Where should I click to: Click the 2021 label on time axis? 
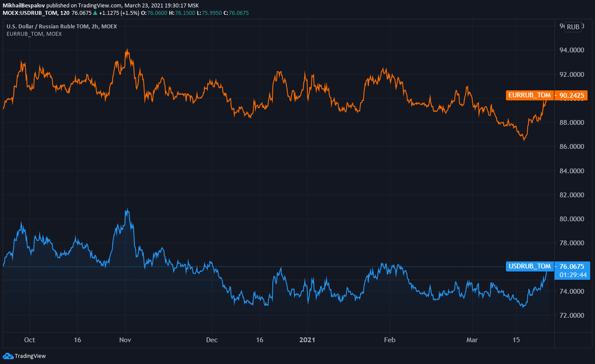[x=307, y=340]
